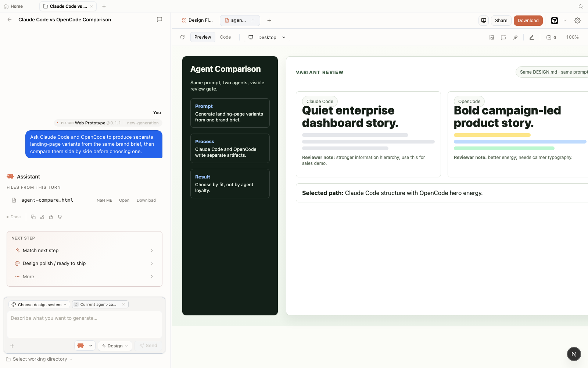Click the Share button
Image resolution: width=588 pixels, height=368 pixels.
pyautogui.click(x=501, y=20)
